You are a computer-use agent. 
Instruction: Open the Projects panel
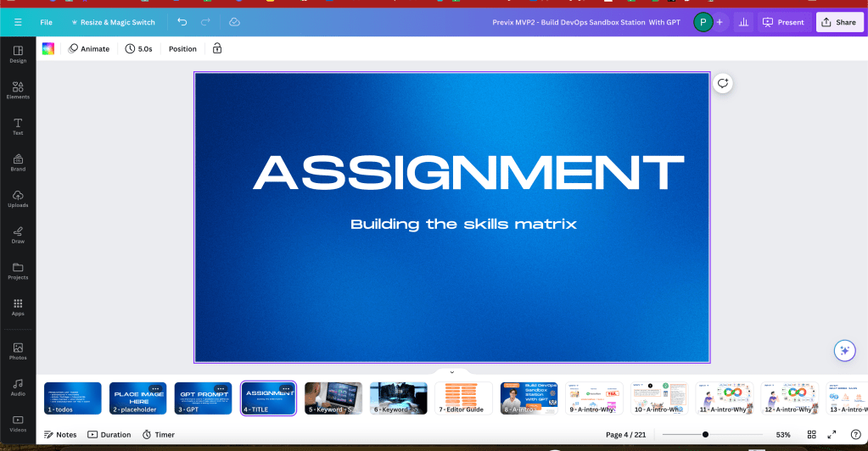tap(18, 271)
